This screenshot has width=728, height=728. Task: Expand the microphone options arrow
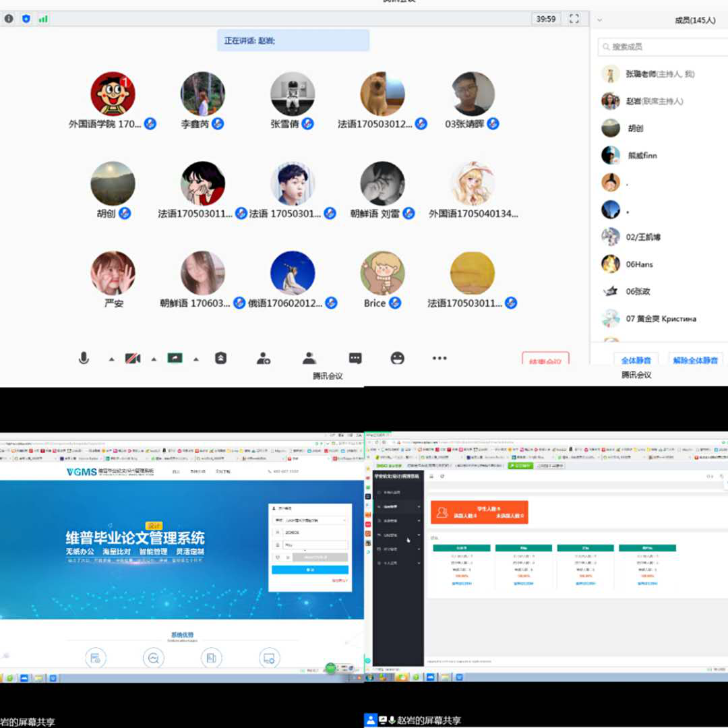click(112, 359)
